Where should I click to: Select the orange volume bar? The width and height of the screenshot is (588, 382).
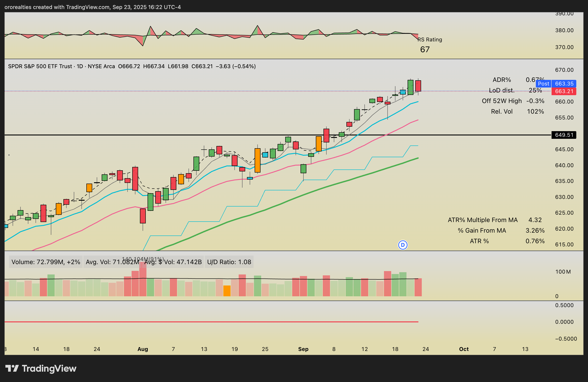(x=227, y=291)
